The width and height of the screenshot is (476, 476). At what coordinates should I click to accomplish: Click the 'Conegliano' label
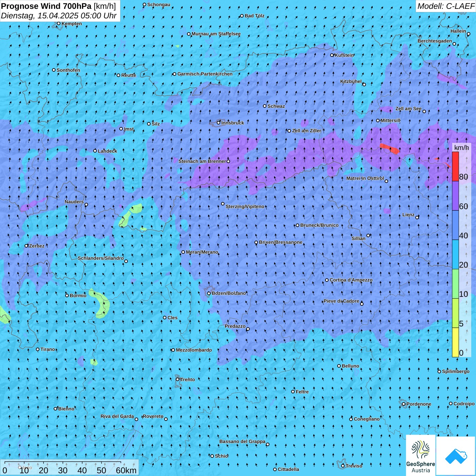[x=367, y=419]
